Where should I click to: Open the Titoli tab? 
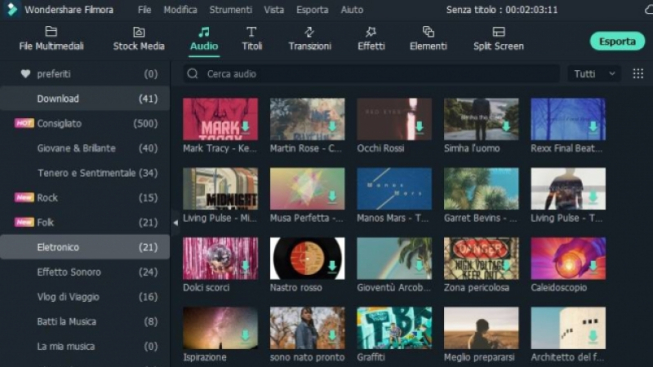(252, 39)
